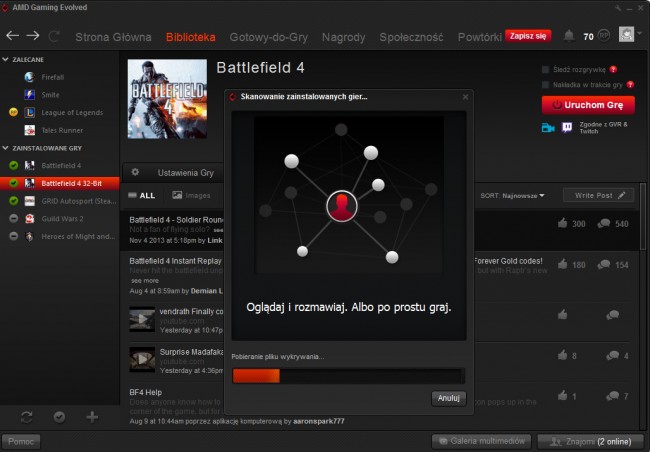Click the League of Legends icon

(x=29, y=112)
